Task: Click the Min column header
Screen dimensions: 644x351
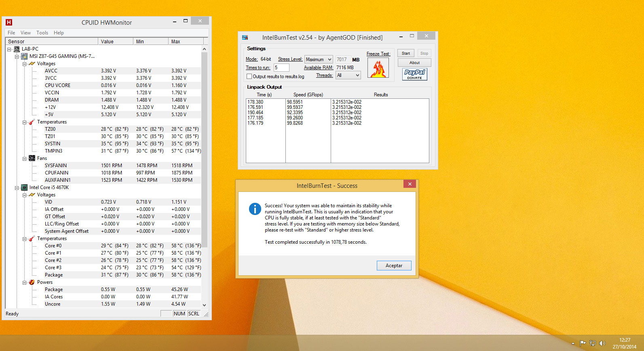Action: coord(151,41)
